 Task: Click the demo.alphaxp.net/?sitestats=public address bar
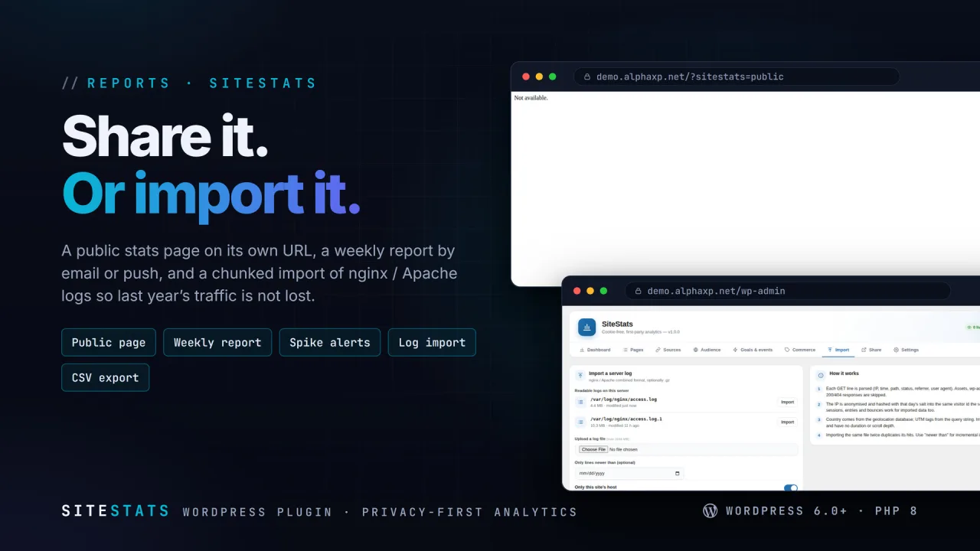click(737, 77)
